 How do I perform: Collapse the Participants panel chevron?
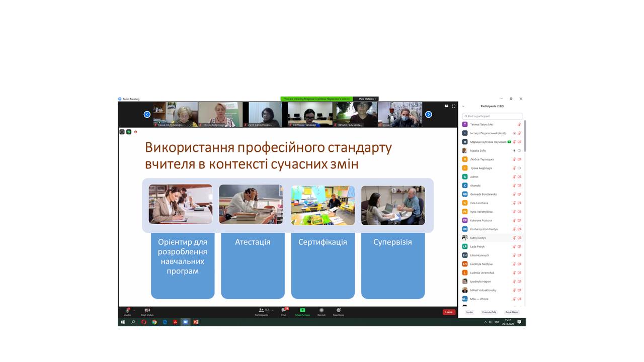pyautogui.click(x=463, y=106)
